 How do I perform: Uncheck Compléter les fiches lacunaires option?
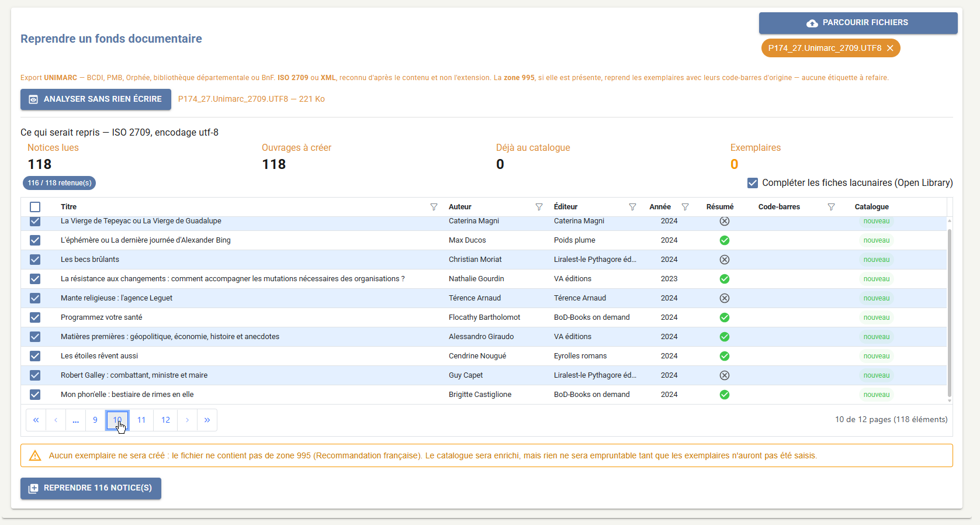click(x=753, y=183)
